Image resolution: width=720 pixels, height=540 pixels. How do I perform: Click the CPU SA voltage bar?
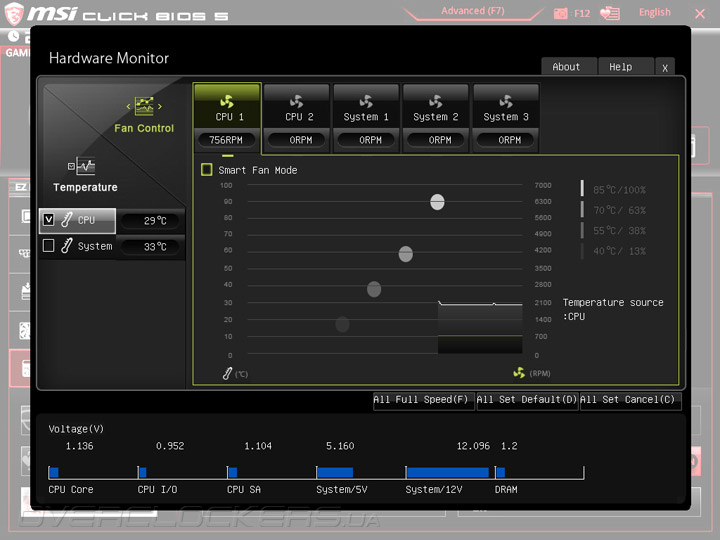pyautogui.click(x=232, y=472)
